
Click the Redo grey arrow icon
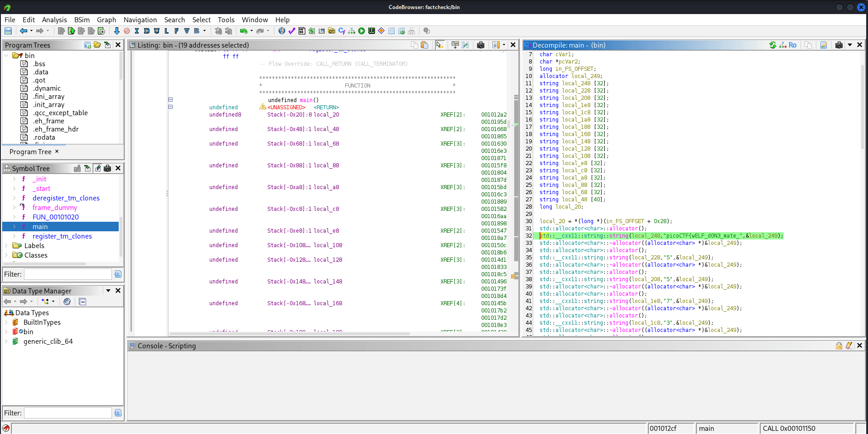(x=260, y=31)
